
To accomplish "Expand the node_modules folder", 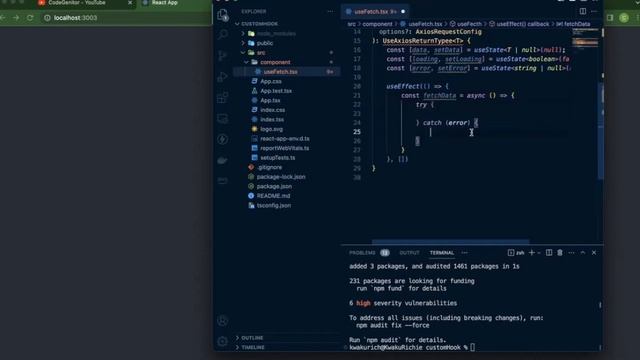I will pos(244,33).
